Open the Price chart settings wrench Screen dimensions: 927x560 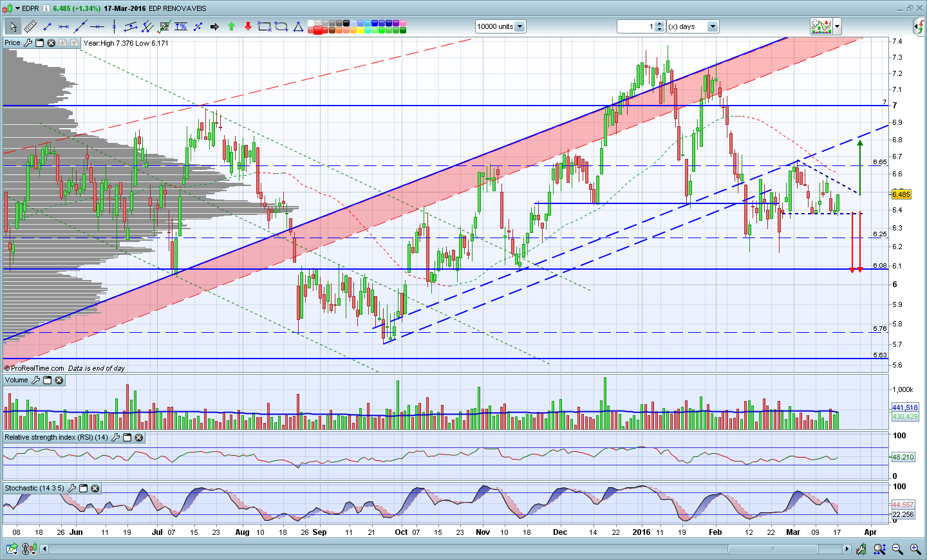[28, 42]
